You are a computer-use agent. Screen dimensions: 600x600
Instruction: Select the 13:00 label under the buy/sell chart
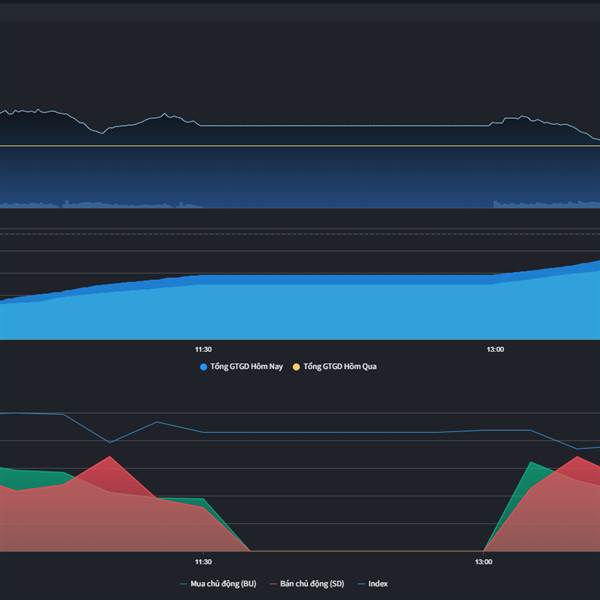[484, 562]
